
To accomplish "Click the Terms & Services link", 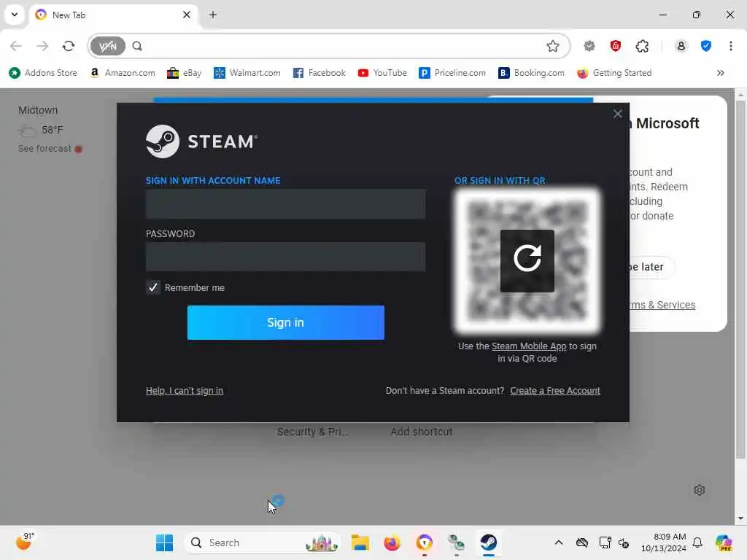I will [662, 305].
